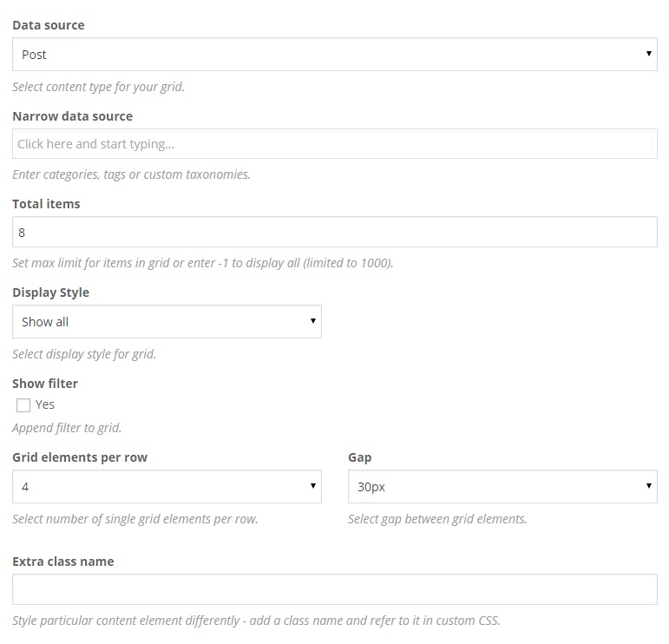Click the 'Select content type for your grid' hint
669x644 pixels.
coord(98,87)
